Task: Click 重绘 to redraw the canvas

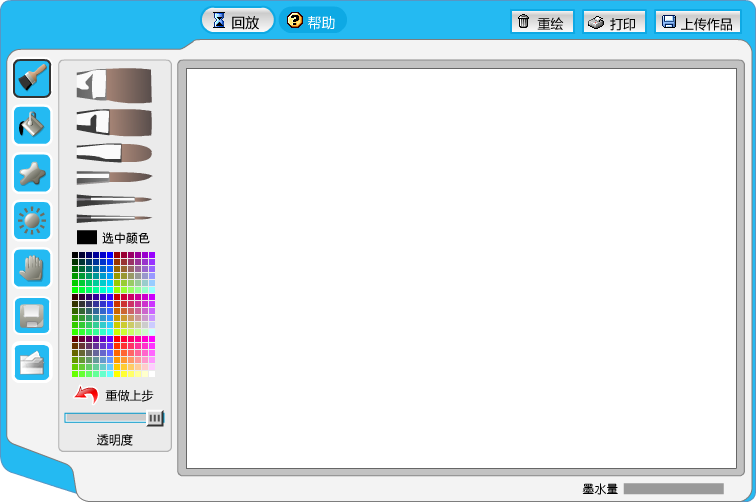Action: 542,22
